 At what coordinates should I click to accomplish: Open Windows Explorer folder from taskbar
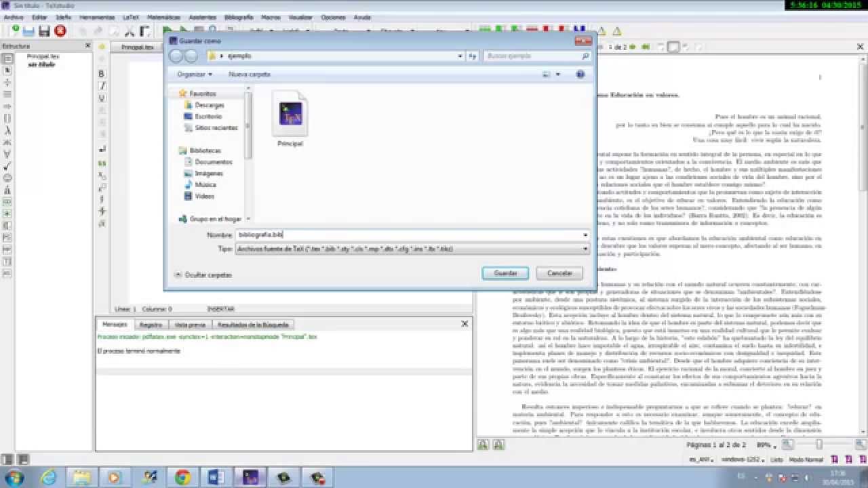point(82,477)
